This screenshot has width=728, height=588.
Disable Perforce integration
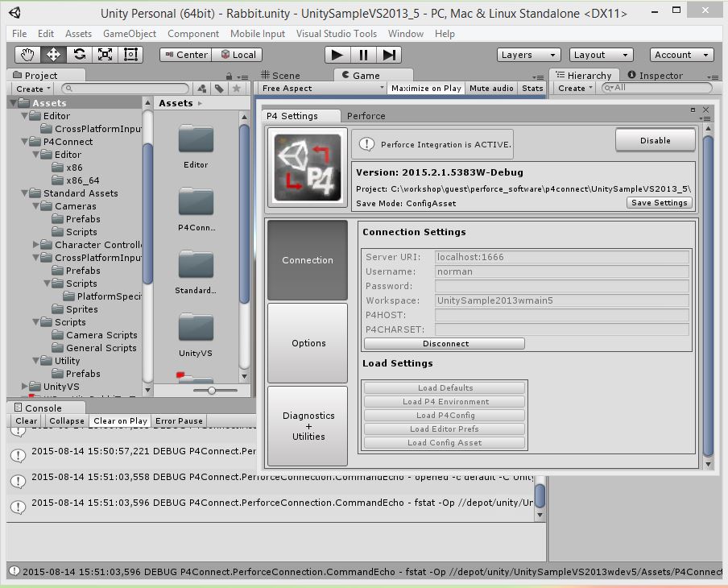coord(655,140)
